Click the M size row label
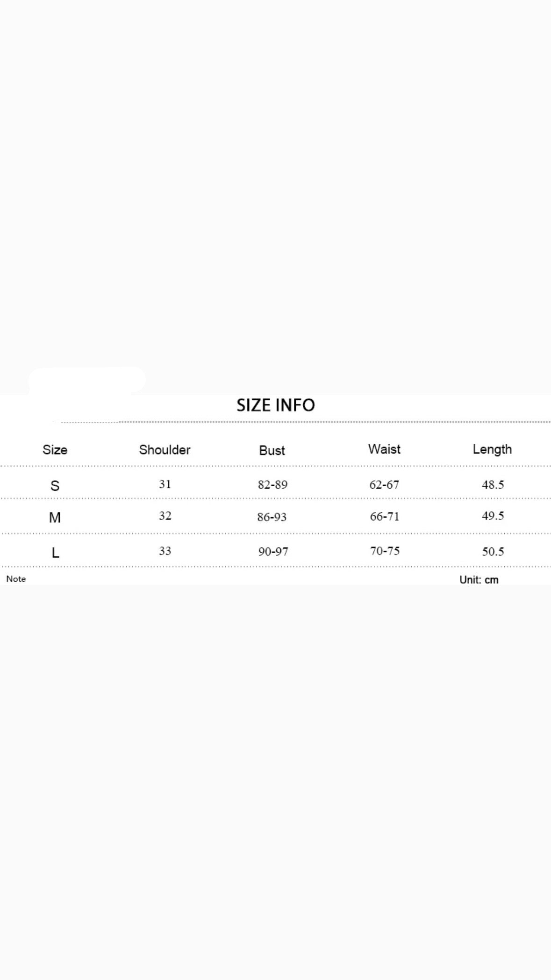Image resolution: width=551 pixels, height=980 pixels. 55,518
